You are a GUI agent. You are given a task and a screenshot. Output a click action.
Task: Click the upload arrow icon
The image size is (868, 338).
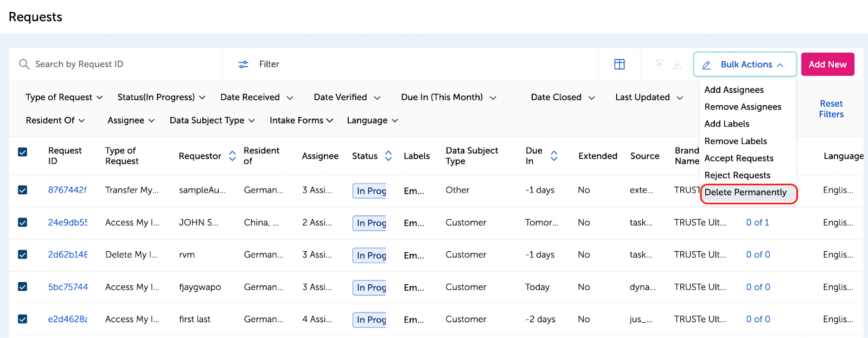click(x=659, y=64)
